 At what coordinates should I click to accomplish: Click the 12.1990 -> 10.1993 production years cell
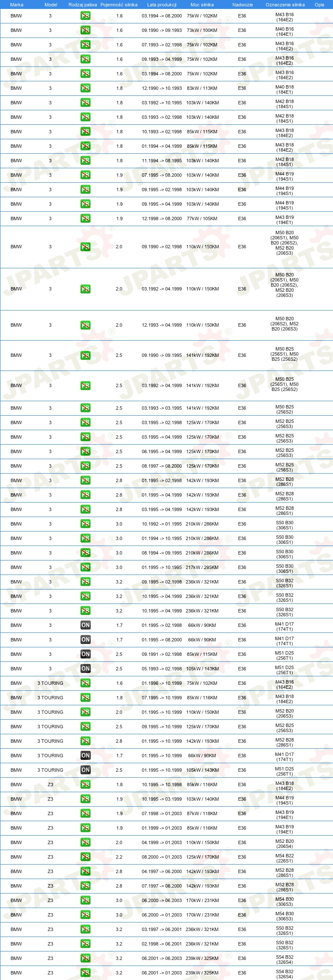162,88
